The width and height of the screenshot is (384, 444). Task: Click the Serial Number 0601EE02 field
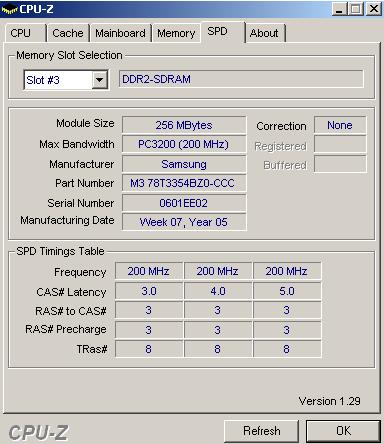click(184, 203)
